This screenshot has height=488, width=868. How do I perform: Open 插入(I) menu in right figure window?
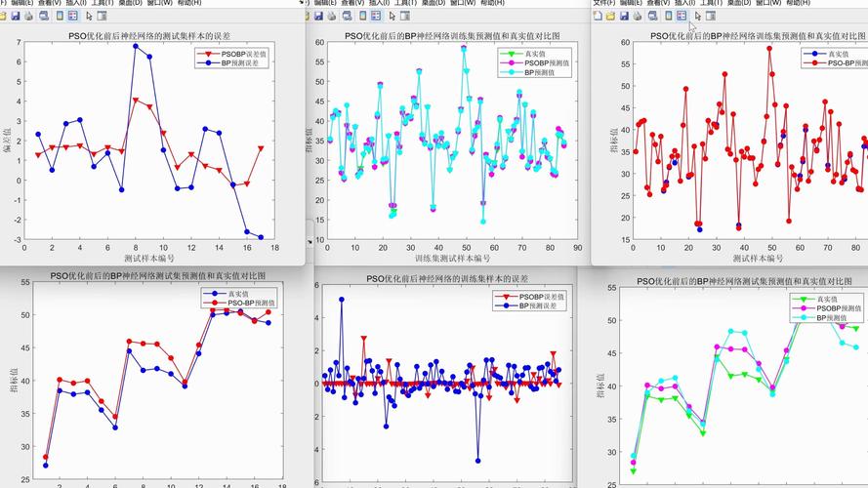[684, 3]
